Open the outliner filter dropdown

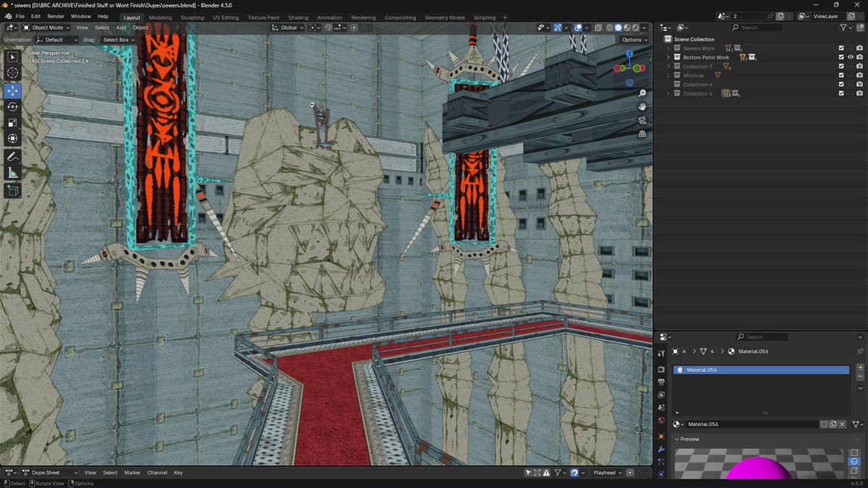(x=846, y=27)
